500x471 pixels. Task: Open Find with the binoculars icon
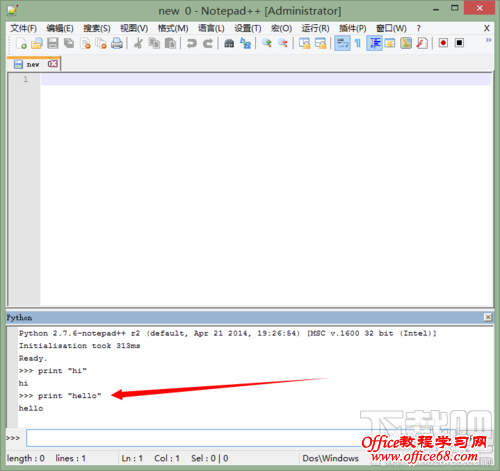229,43
